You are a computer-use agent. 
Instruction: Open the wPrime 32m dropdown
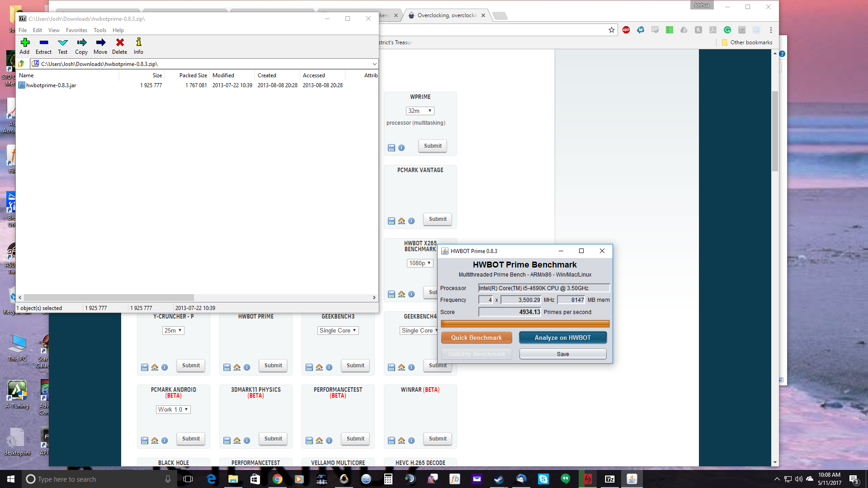point(420,111)
